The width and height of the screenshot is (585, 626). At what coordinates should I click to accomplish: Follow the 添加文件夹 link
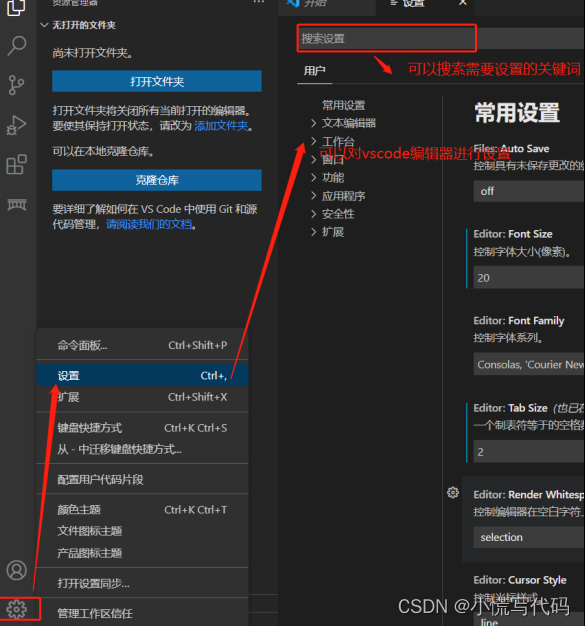tap(221, 126)
